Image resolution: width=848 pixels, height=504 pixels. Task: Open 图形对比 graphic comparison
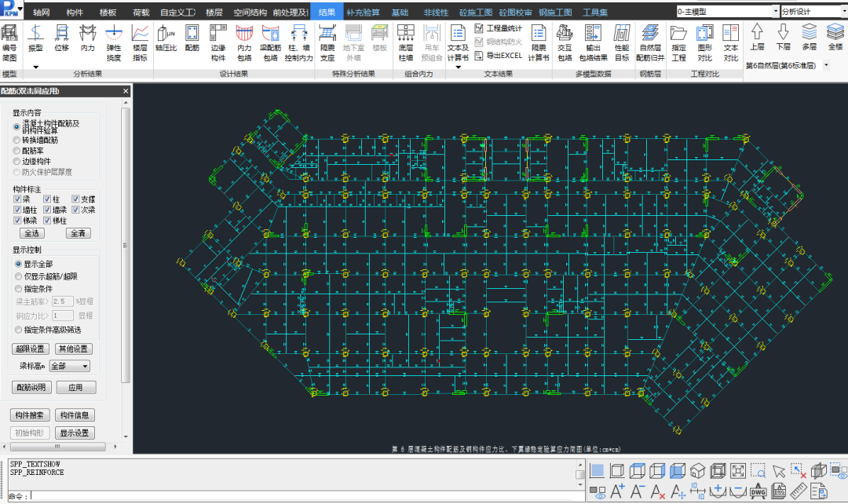[x=704, y=43]
